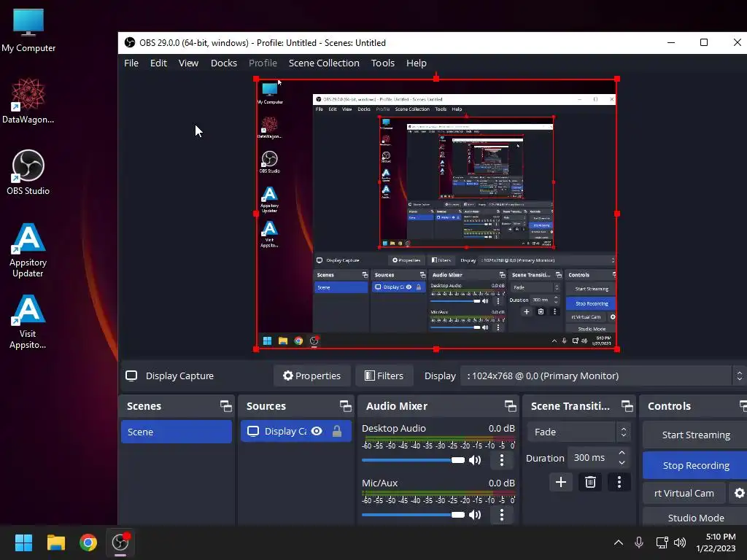Mute the Desktop Audio speaker icon
This screenshot has width=747, height=560.
click(475, 460)
